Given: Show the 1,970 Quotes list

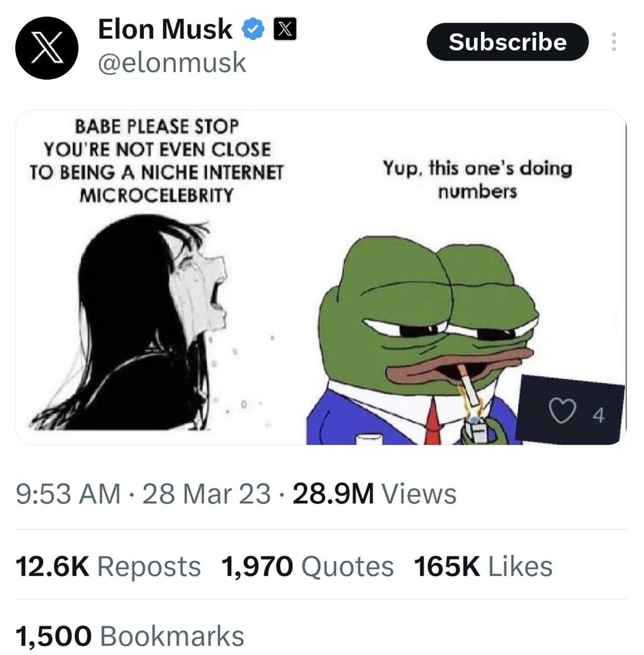Looking at the screenshot, I should coord(308,566).
